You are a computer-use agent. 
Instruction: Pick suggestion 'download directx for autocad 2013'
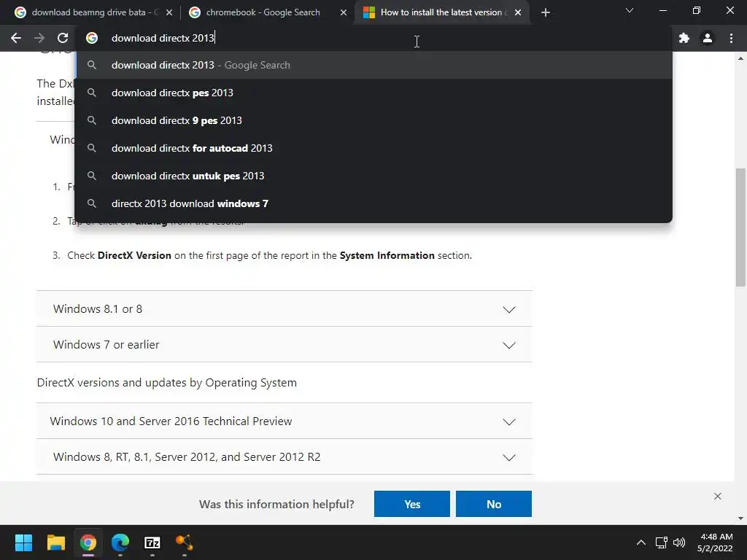[373, 148]
